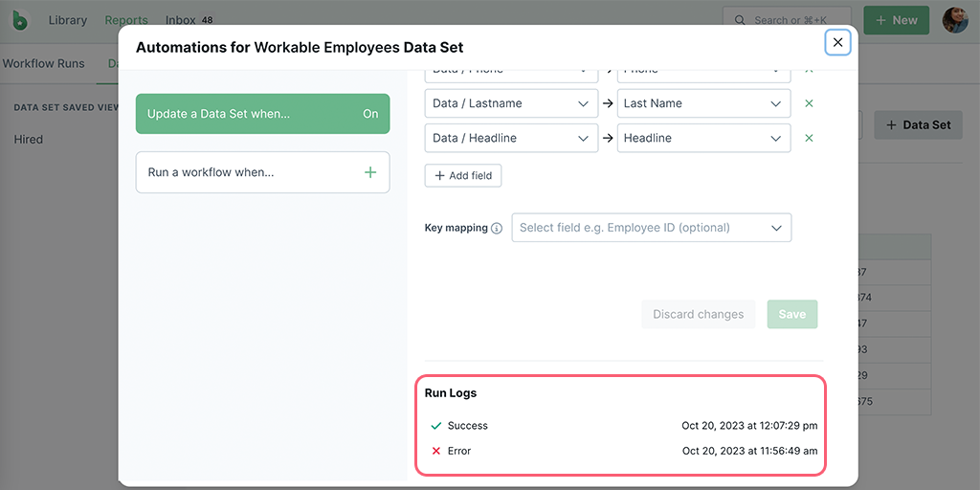Select the Hired saved view
The height and width of the screenshot is (490, 980).
coord(29,140)
